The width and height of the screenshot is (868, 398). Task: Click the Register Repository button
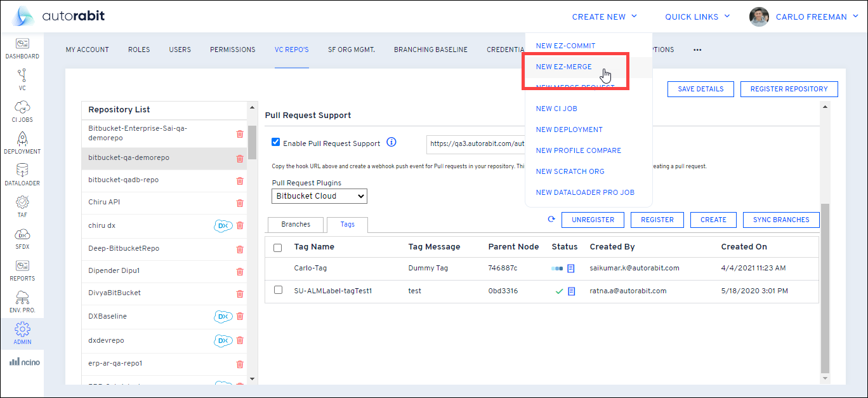789,90
